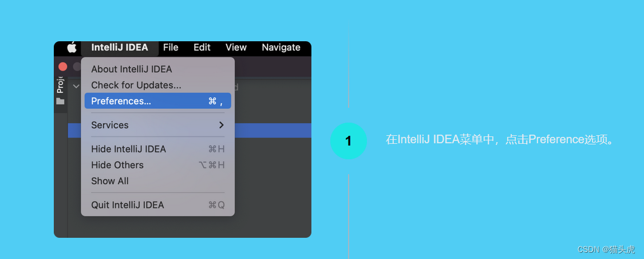This screenshot has width=644, height=259.
Task: Open the Project tool window tab
Action: (x=60, y=84)
